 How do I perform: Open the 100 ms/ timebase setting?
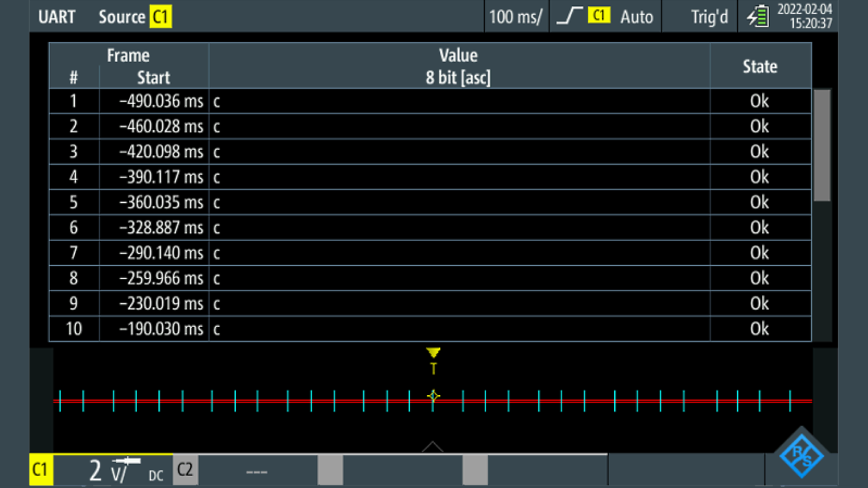pos(515,17)
